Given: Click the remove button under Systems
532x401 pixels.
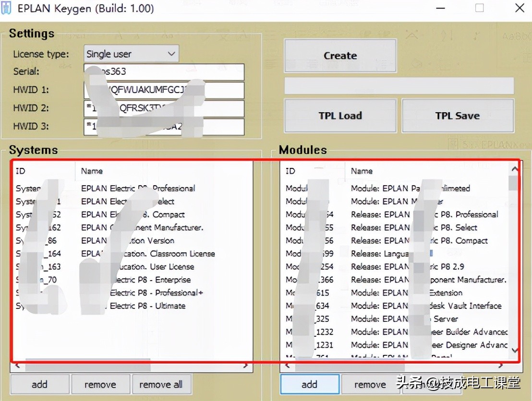Looking at the screenshot, I should [100, 384].
